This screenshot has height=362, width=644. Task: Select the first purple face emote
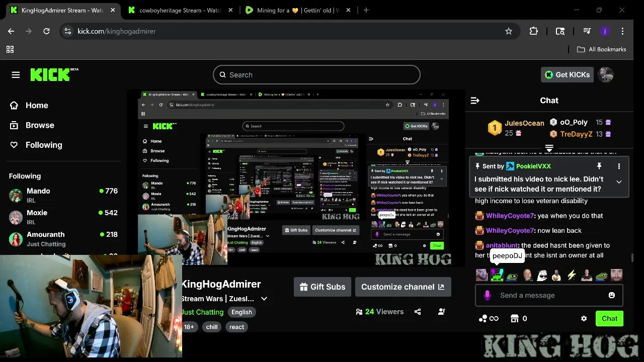click(482, 275)
